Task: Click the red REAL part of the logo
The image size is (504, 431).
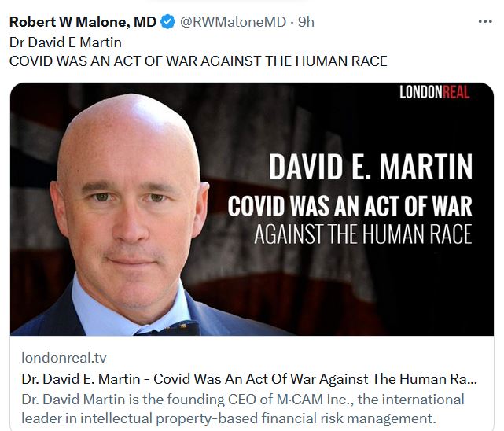Action: (x=456, y=92)
